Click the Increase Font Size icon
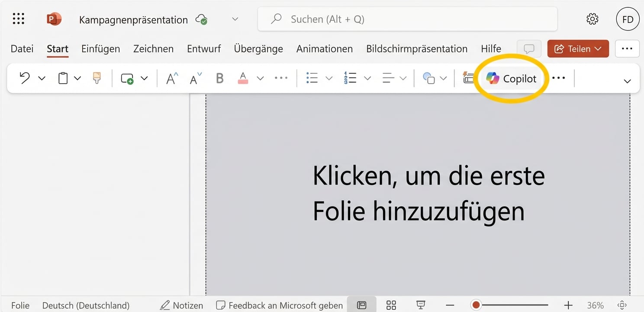The height and width of the screenshot is (312, 644). [171, 78]
